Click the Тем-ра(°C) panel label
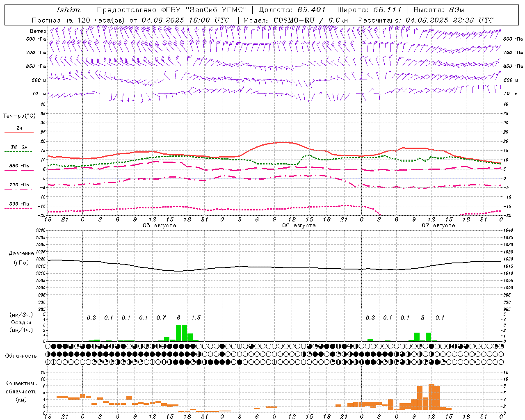Screen dimensions: 525x420 click(x=19, y=116)
